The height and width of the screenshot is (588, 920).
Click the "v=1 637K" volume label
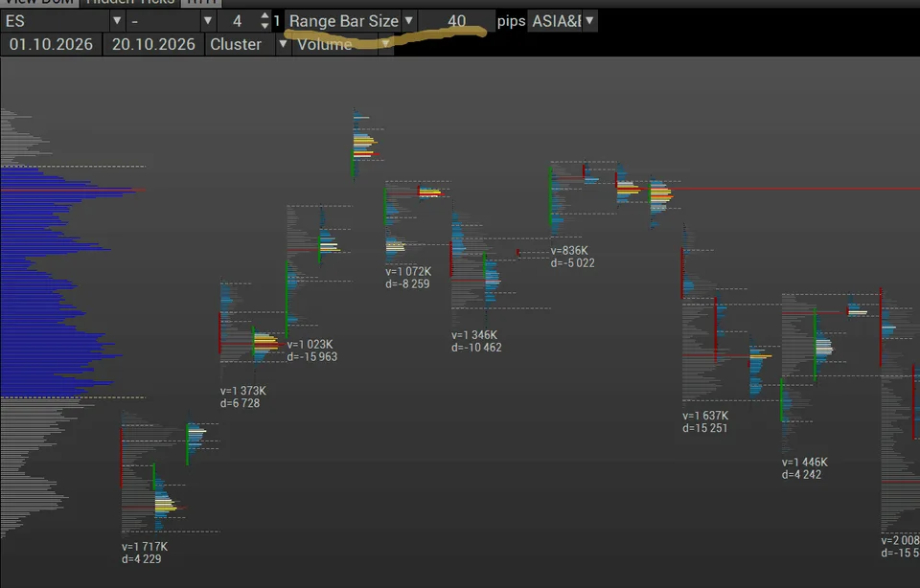pos(705,416)
